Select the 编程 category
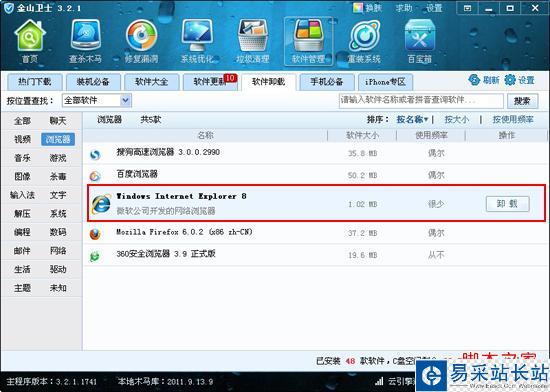Image resolution: width=550 pixels, height=392 pixels. click(22, 232)
